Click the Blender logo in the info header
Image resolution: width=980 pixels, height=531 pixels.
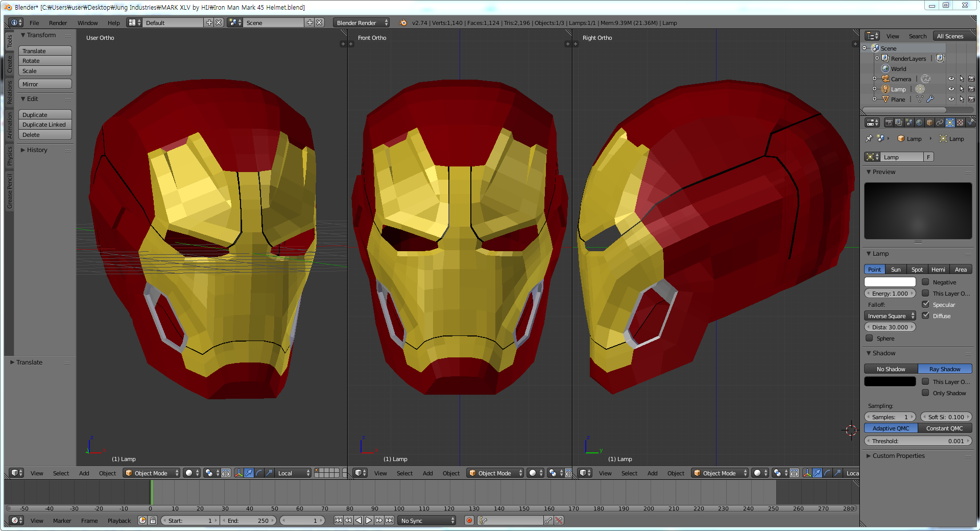[x=403, y=22]
